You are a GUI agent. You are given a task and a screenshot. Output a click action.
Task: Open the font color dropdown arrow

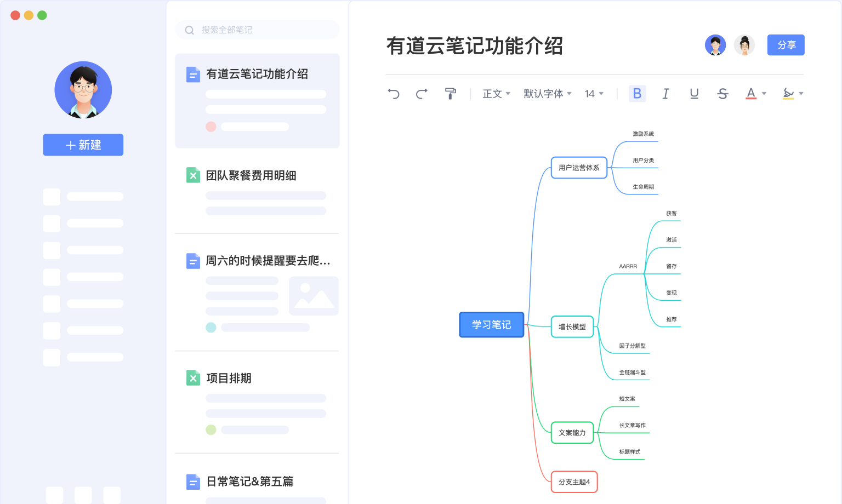(764, 94)
